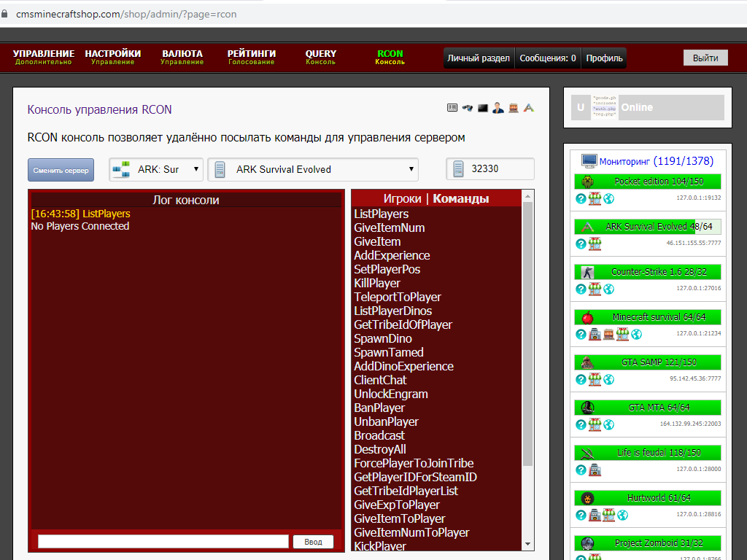Click the globe icon under Counter-Strike 1.6
The width and height of the screenshot is (747, 560).
608,289
